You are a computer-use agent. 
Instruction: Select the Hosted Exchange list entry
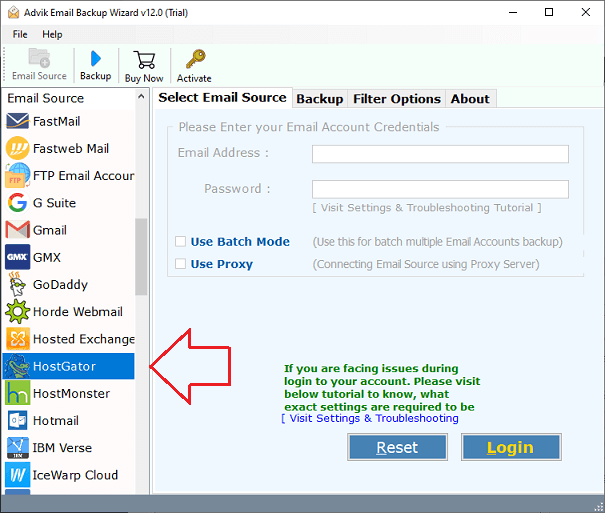[69, 339]
